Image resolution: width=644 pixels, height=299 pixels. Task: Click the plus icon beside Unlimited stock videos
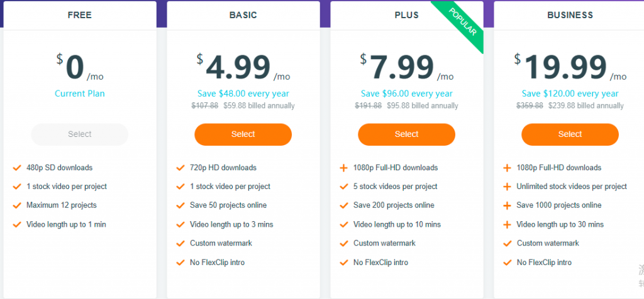point(508,187)
